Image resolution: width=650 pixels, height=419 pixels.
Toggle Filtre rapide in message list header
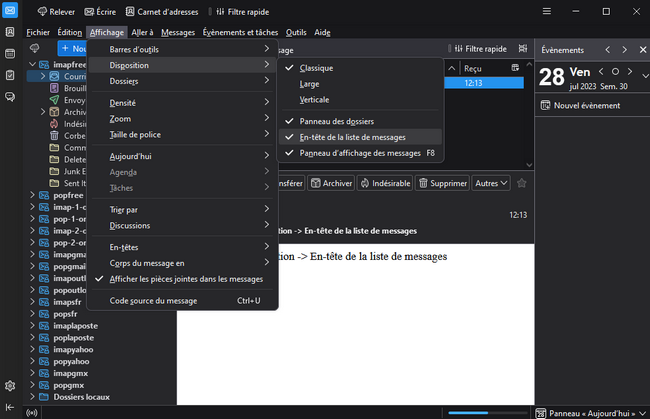pos(480,49)
